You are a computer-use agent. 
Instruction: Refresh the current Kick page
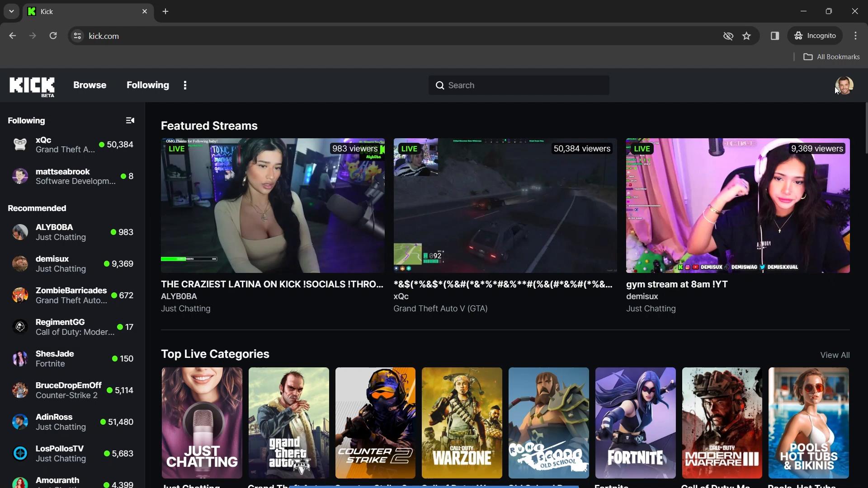tap(52, 36)
